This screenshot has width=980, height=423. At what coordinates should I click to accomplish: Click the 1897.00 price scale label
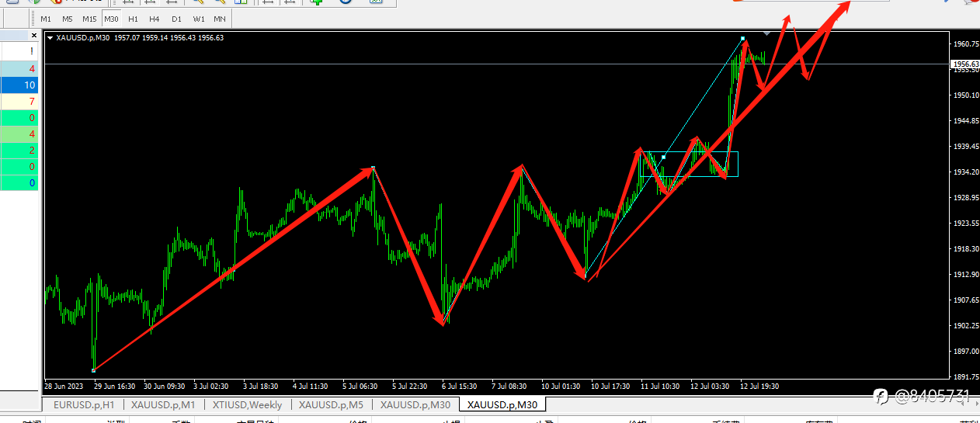click(x=964, y=352)
